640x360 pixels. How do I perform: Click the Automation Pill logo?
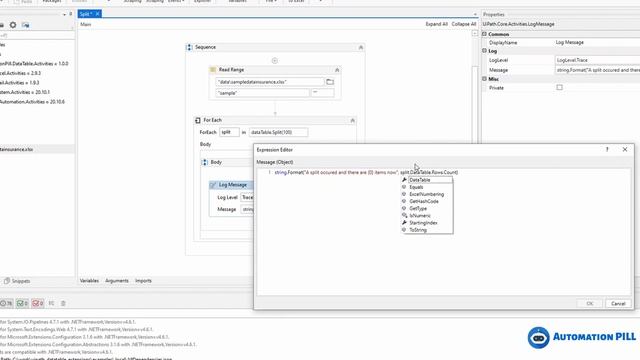[x=582, y=337]
